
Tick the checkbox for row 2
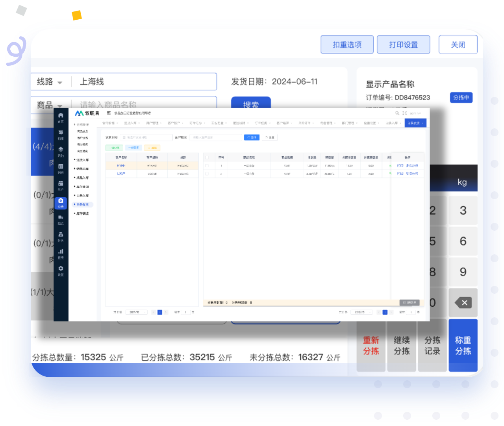tap(207, 174)
